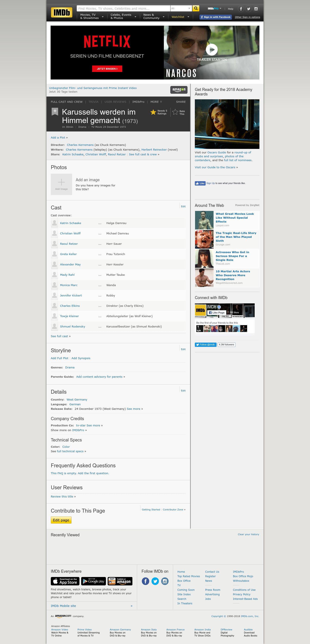This screenshot has width=310, height=644.
Task: Expand News & Community menu
Action: [x=154, y=17]
